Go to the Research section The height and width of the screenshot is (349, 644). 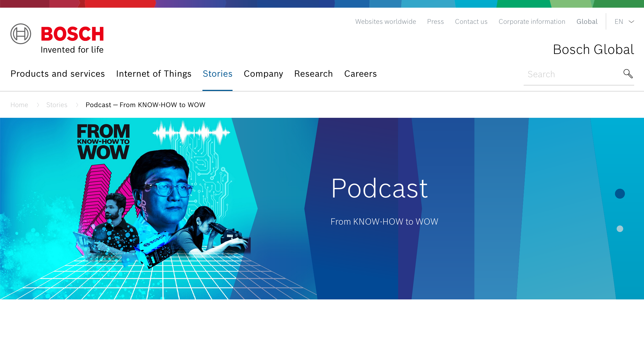pyautogui.click(x=314, y=74)
